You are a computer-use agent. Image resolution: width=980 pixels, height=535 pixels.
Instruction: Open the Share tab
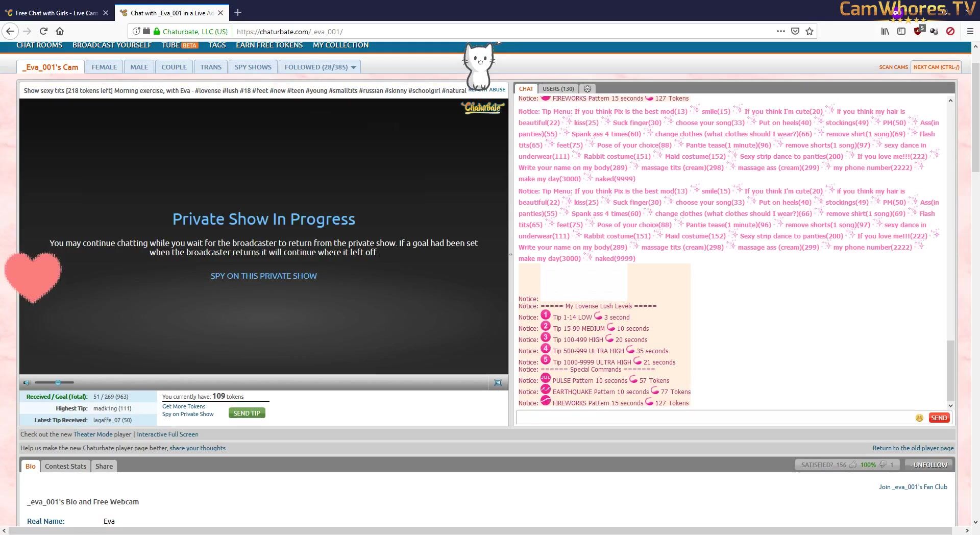pos(104,466)
